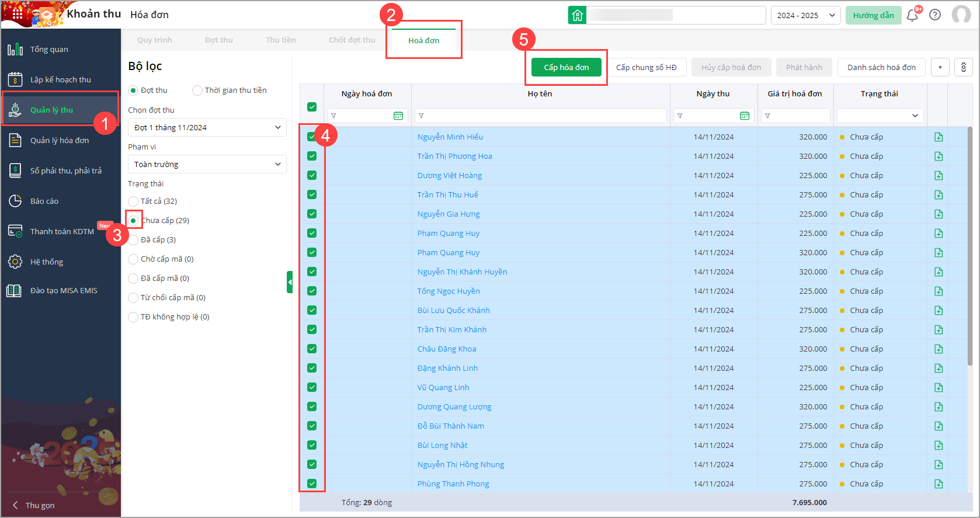Choose the Đã cấp (3) status radio
Image resolution: width=980 pixels, height=518 pixels.
point(134,240)
